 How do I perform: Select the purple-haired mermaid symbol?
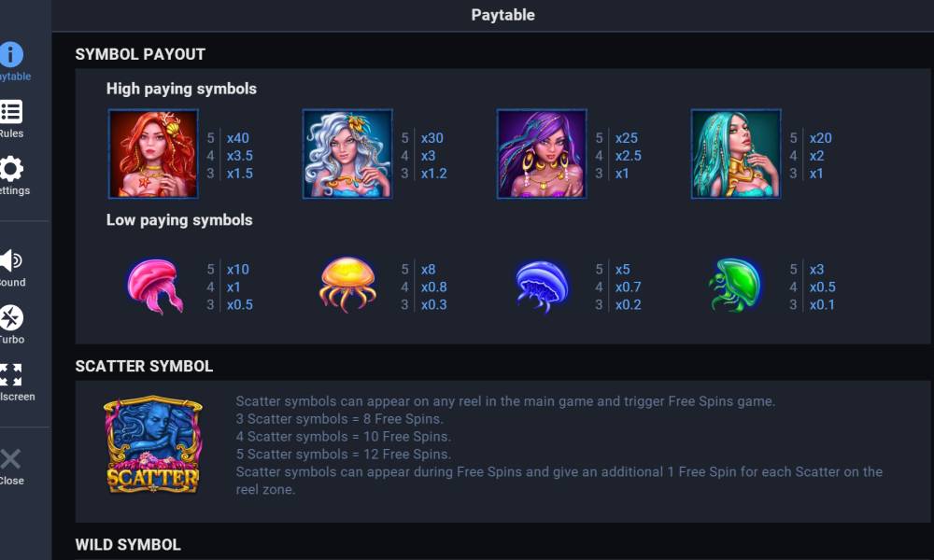[542, 154]
